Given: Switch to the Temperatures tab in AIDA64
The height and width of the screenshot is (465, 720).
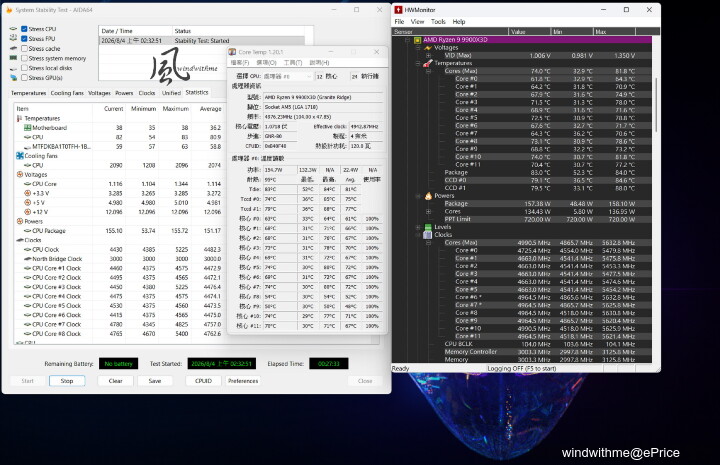Looking at the screenshot, I should click(x=28, y=93).
